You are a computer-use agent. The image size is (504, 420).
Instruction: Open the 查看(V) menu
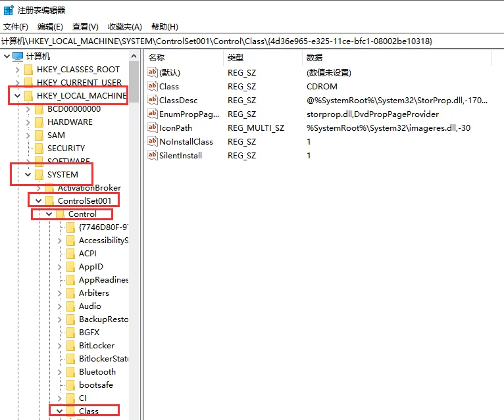click(85, 27)
